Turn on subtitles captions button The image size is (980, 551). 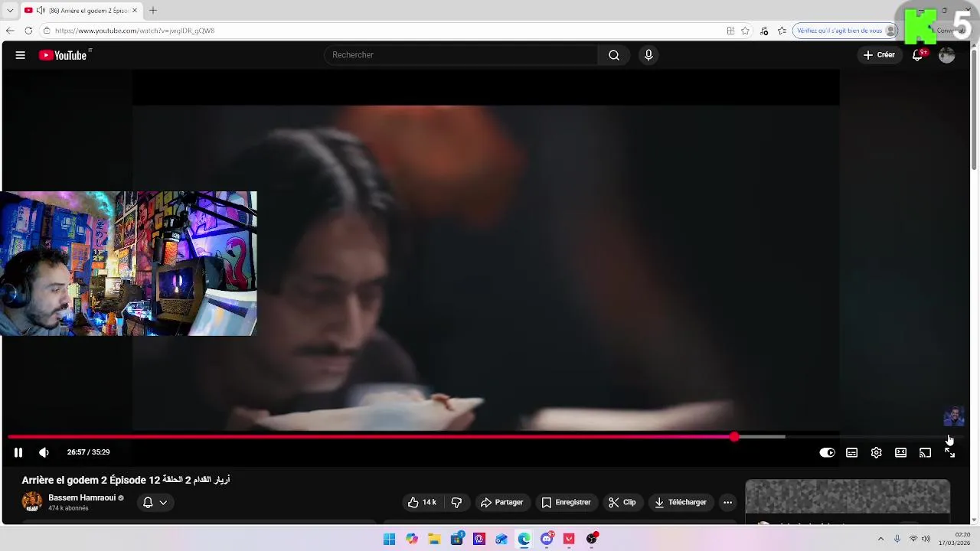click(x=851, y=452)
